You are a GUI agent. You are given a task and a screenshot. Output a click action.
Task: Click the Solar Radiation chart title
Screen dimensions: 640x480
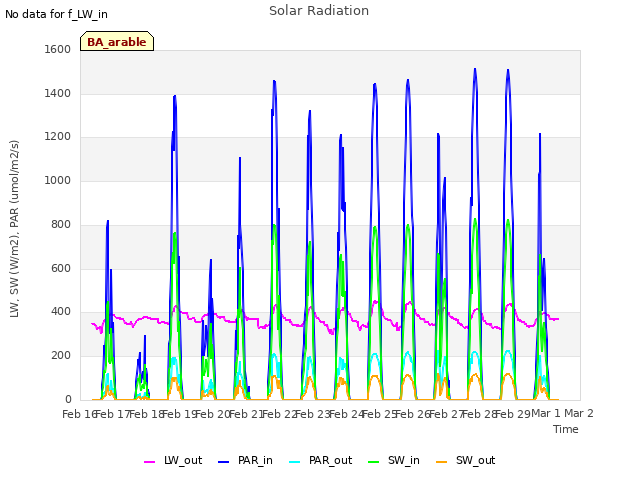pos(319,11)
